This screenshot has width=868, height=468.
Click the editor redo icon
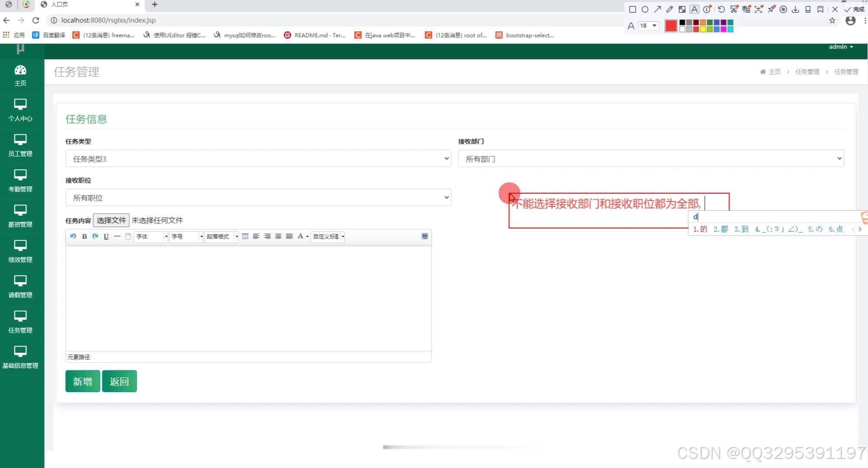(95, 236)
